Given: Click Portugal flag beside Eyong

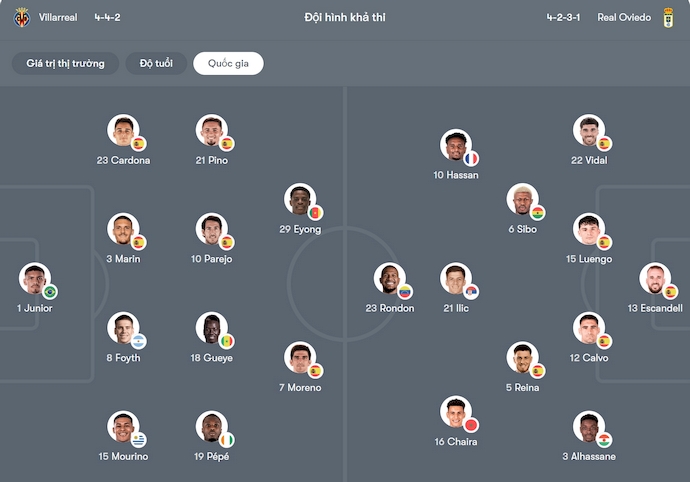Looking at the screenshot, I should tap(316, 213).
